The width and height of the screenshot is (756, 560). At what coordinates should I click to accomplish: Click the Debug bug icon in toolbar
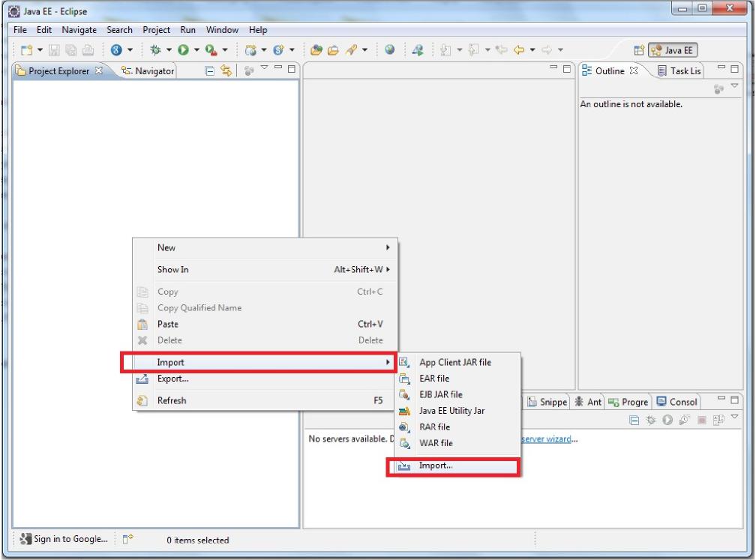pos(156,50)
